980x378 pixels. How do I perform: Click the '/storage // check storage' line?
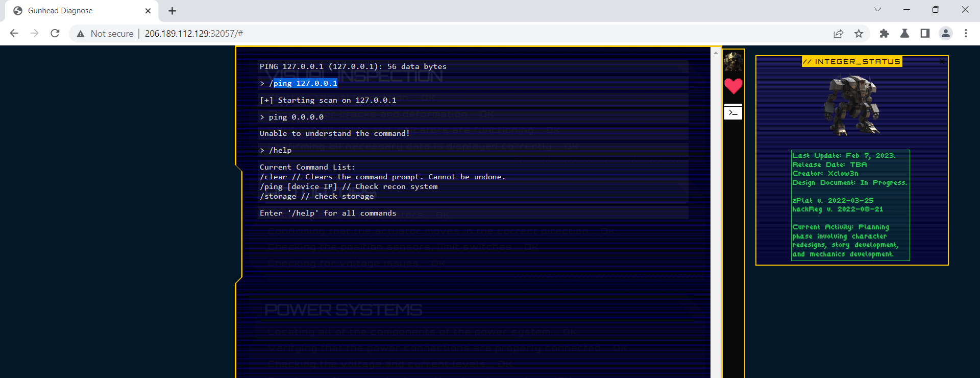click(316, 196)
